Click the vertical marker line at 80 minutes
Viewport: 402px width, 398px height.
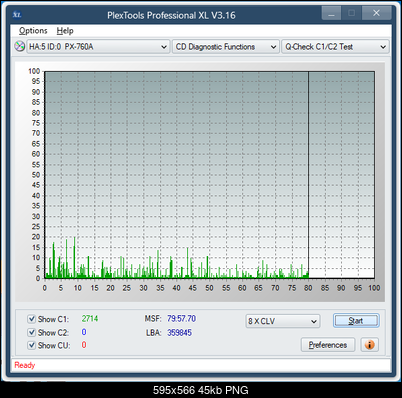coord(308,175)
